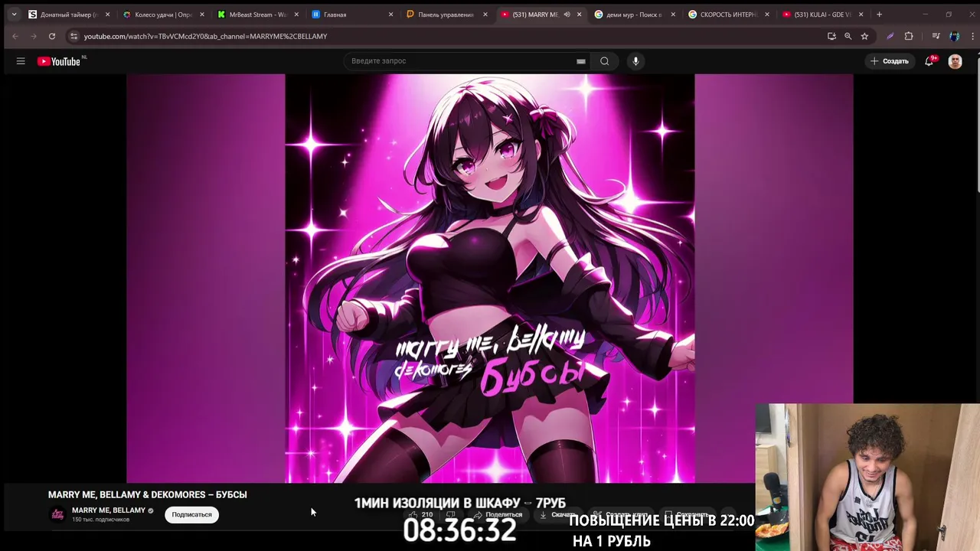Screen dimensions: 980x551
Task: Like the video with thumbs-up 210
Action: [421, 515]
